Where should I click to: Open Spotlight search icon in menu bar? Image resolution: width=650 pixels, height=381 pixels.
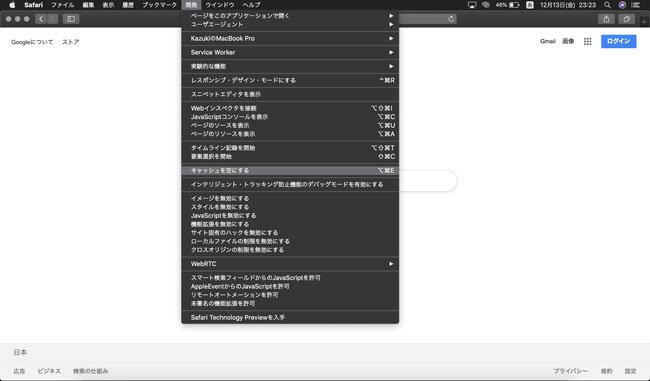607,5
